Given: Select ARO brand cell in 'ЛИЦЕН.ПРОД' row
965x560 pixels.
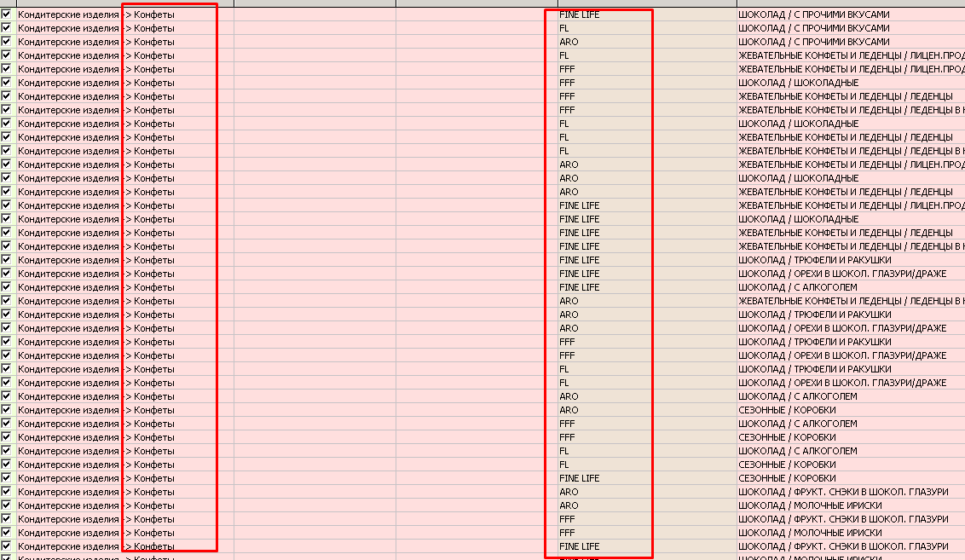Looking at the screenshot, I should [647, 165].
